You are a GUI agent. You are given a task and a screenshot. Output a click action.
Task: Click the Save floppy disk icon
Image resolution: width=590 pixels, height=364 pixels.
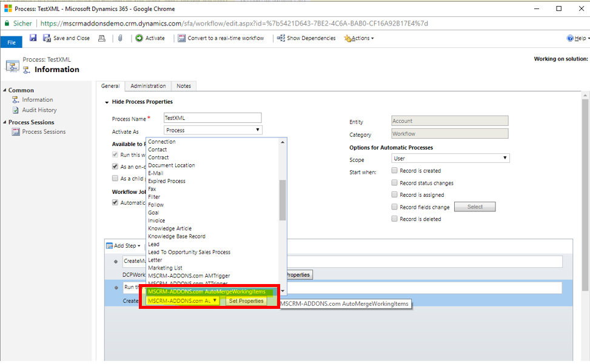pos(33,38)
